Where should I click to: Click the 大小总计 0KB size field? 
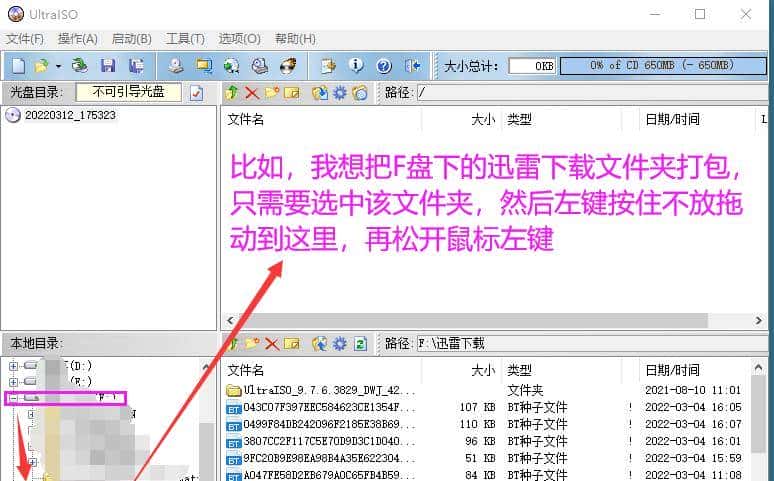click(532, 66)
